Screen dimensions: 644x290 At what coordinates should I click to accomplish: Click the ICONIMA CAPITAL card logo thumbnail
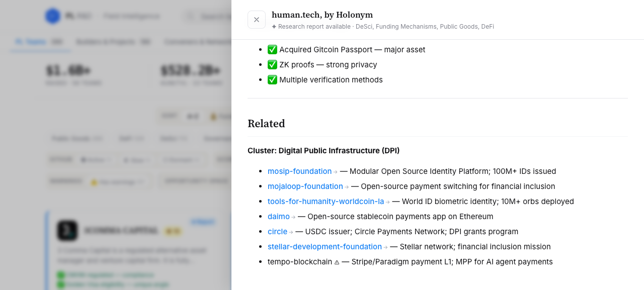click(67, 231)
